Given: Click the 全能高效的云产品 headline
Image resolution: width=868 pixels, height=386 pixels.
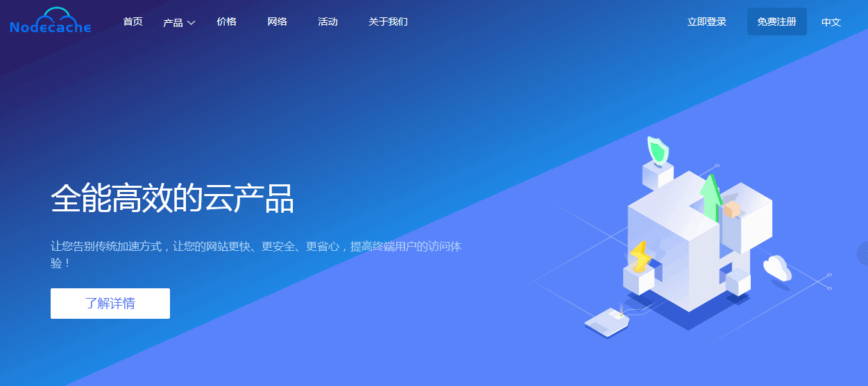Looking at the screenshot, I should pyautogui.click(x=173, y=199).
